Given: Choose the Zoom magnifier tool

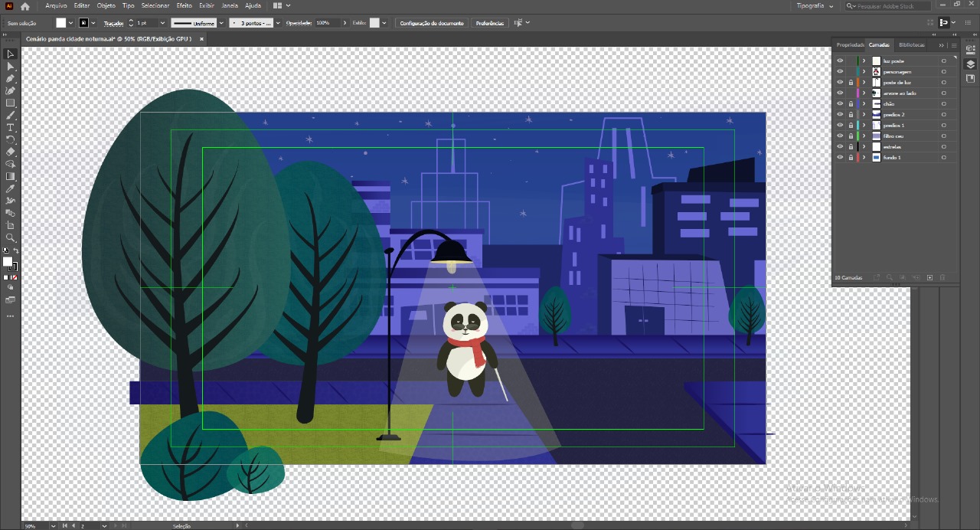Looking at the screenshot, I should coord(11,237).
